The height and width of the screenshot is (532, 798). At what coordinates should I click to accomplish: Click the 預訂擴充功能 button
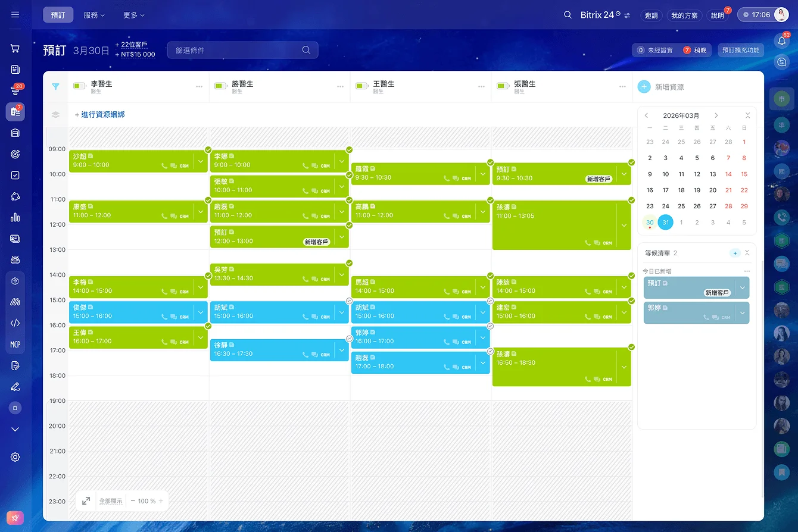point(740,50)
